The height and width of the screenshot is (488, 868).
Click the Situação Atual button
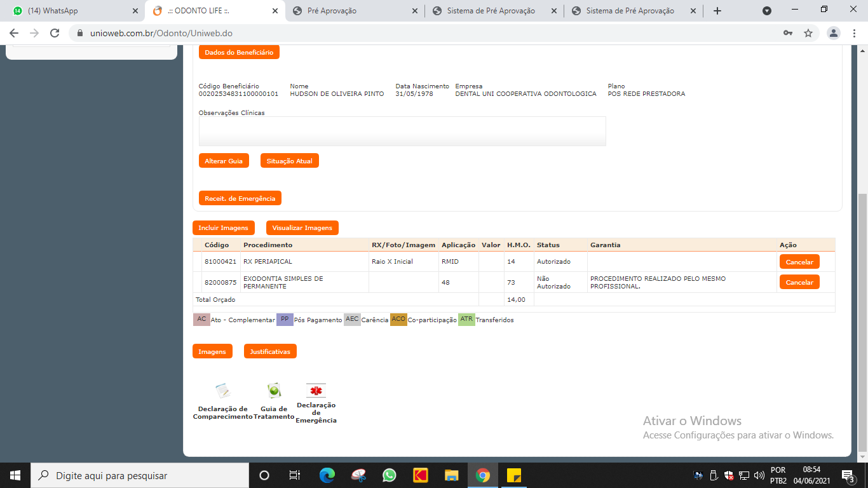(x=289, y=161)
